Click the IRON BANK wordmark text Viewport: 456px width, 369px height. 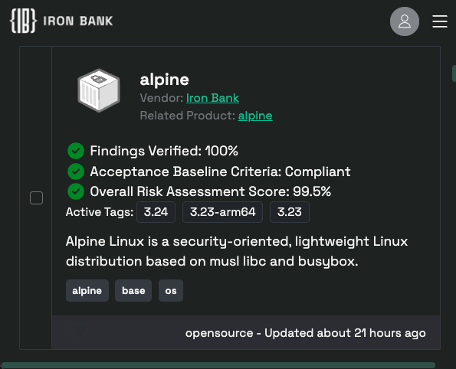click(x=78, y=21)
